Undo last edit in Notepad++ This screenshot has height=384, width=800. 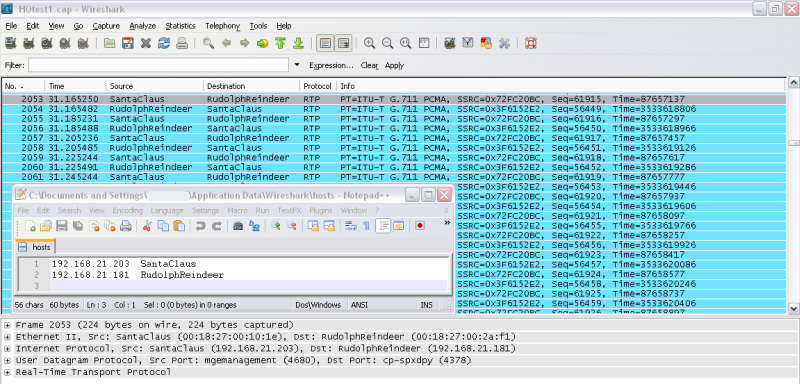201,225
